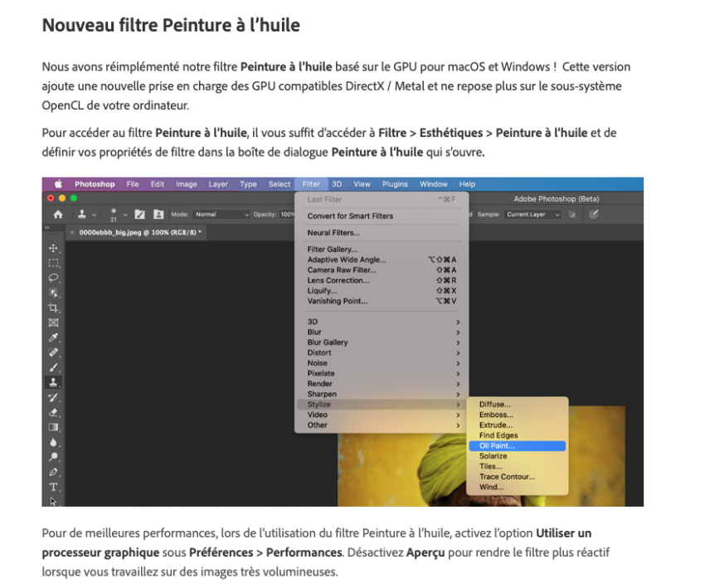Expand the Blur Gallery submenu

coord(382,343)
